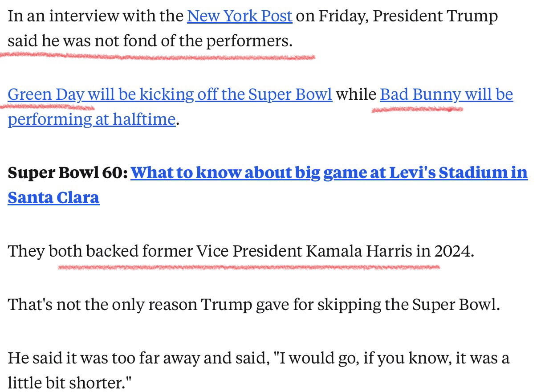Open "What to know about big game" link

point(225,172)
